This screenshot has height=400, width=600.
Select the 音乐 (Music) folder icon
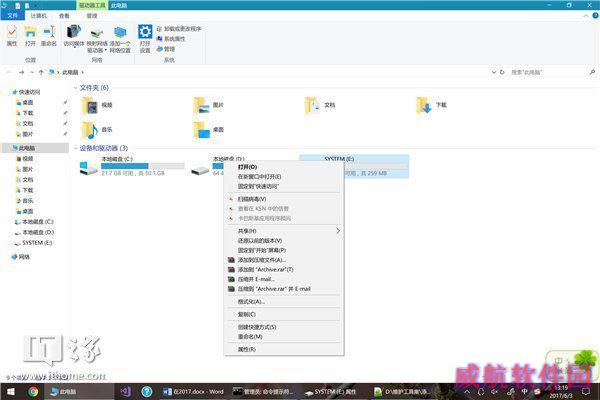click(90, 130)
